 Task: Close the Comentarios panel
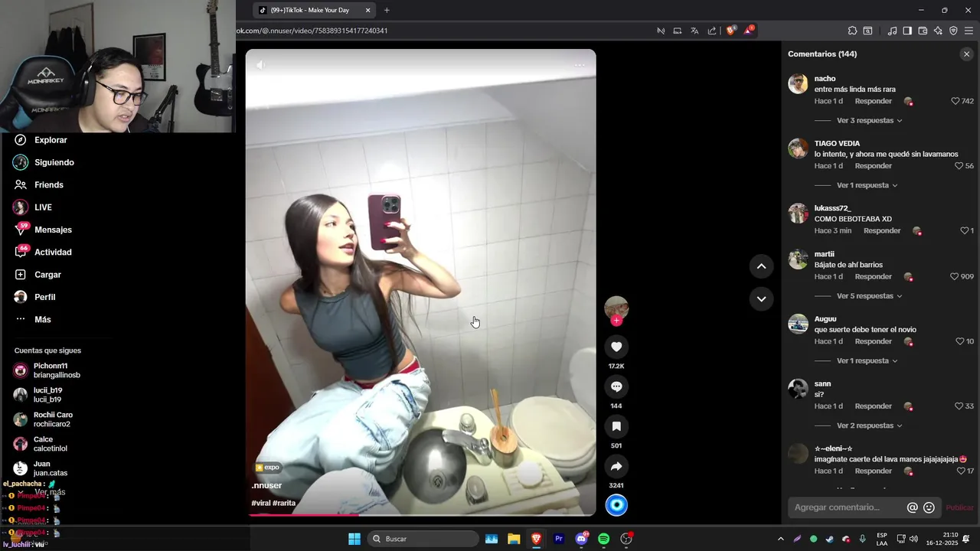coord(966,54)
